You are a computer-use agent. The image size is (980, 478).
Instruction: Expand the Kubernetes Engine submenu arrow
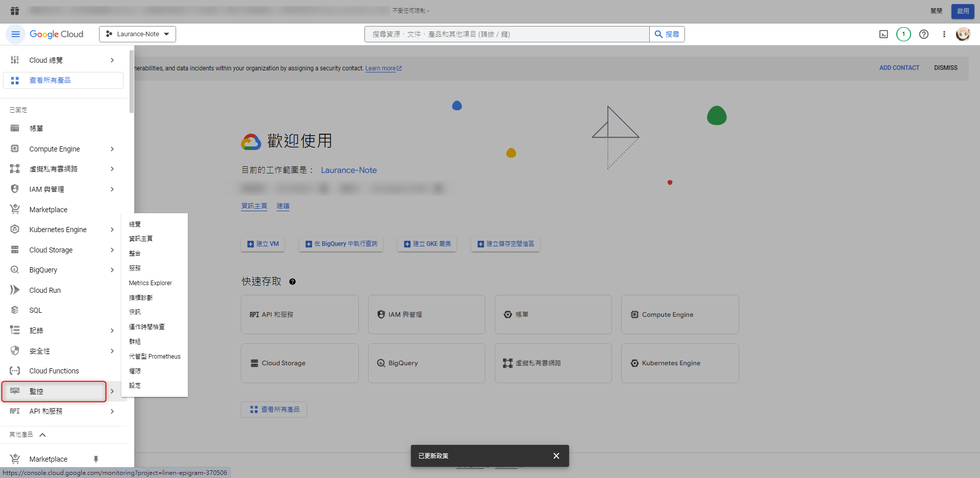point(112,230)
